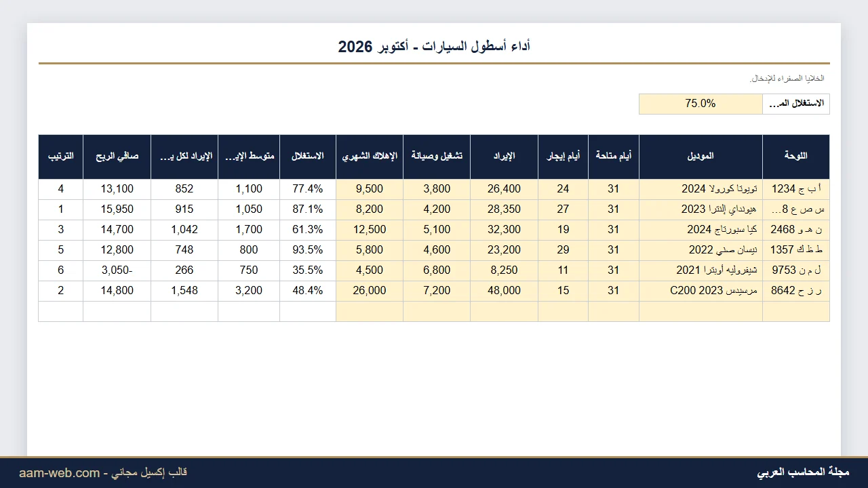Click the اللوحة column header

pos(795,157)
